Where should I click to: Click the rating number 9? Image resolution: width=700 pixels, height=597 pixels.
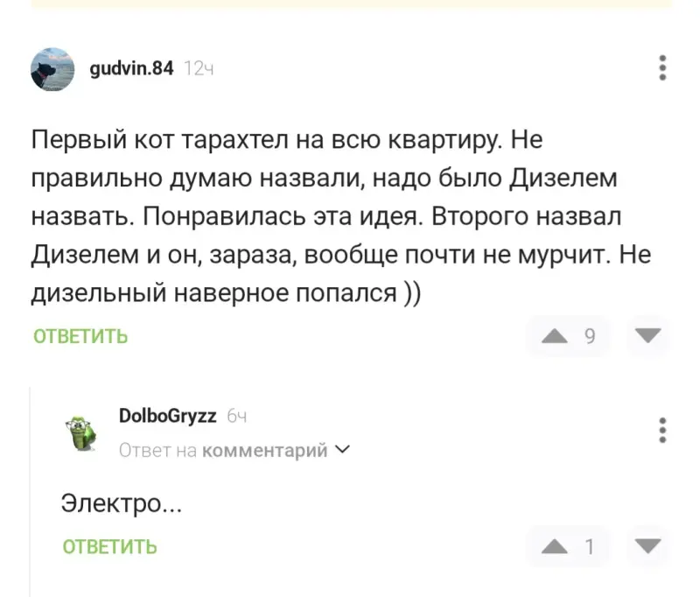tap(590, 336)
